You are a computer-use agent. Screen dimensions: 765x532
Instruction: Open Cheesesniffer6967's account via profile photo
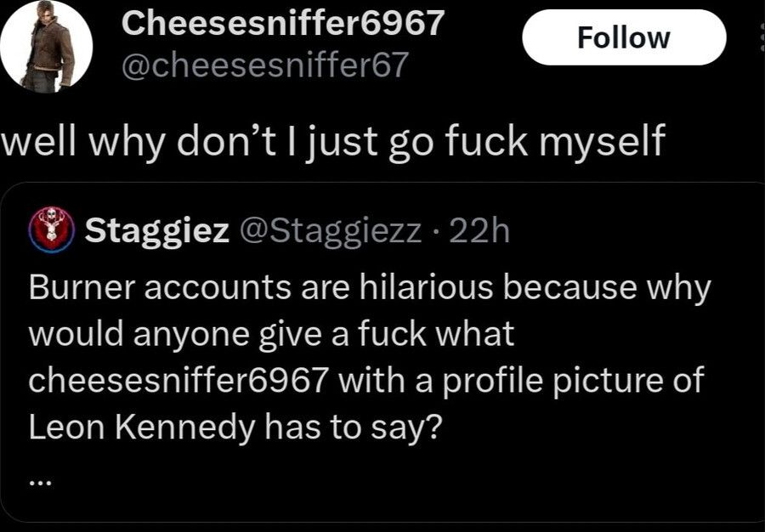coord(47,47)
